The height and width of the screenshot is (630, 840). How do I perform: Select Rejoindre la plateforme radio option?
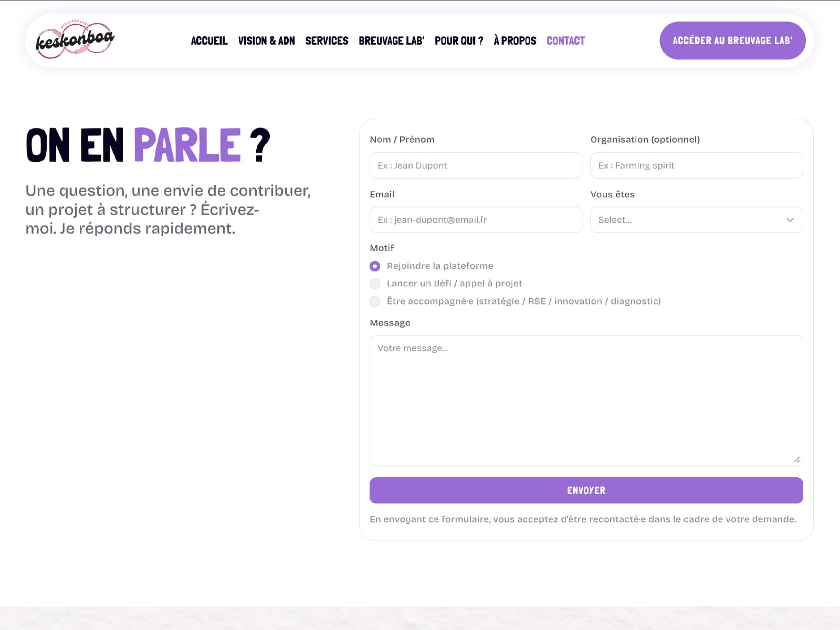coord(375,266)
